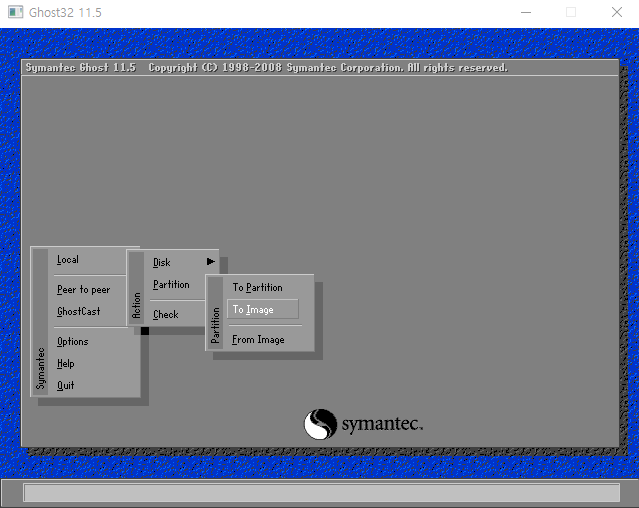639x508 pixels.
Task: Select To Partition entry
Action: coord(258,288)
